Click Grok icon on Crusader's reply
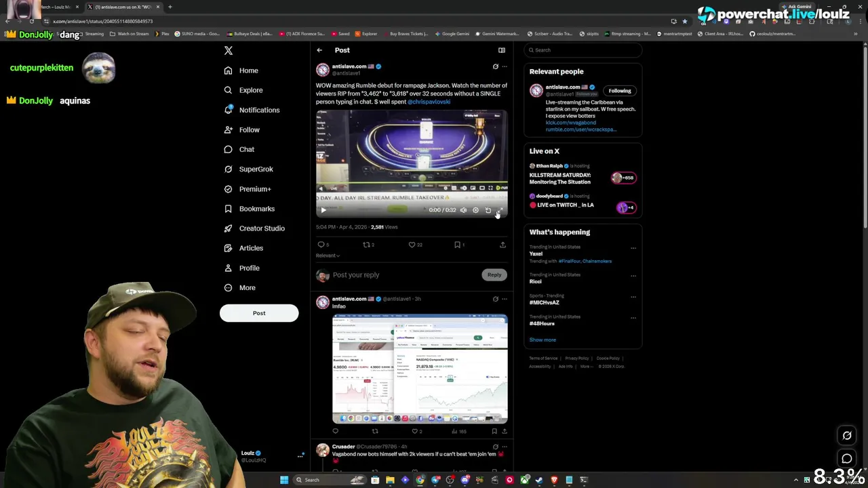The width and height of the screenshot is (868, 488). tap(495, 447)
